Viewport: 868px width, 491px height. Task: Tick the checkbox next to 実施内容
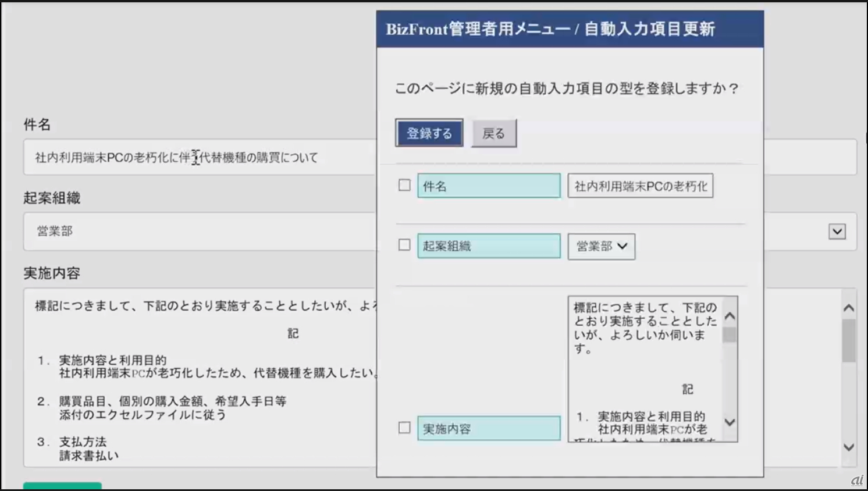coord(404,428)
